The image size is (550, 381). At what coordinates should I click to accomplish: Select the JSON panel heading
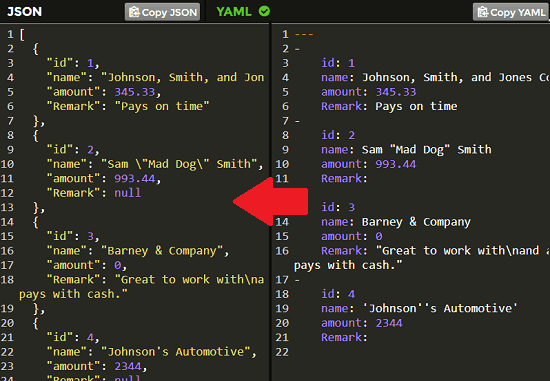click(x=24, y=12)
